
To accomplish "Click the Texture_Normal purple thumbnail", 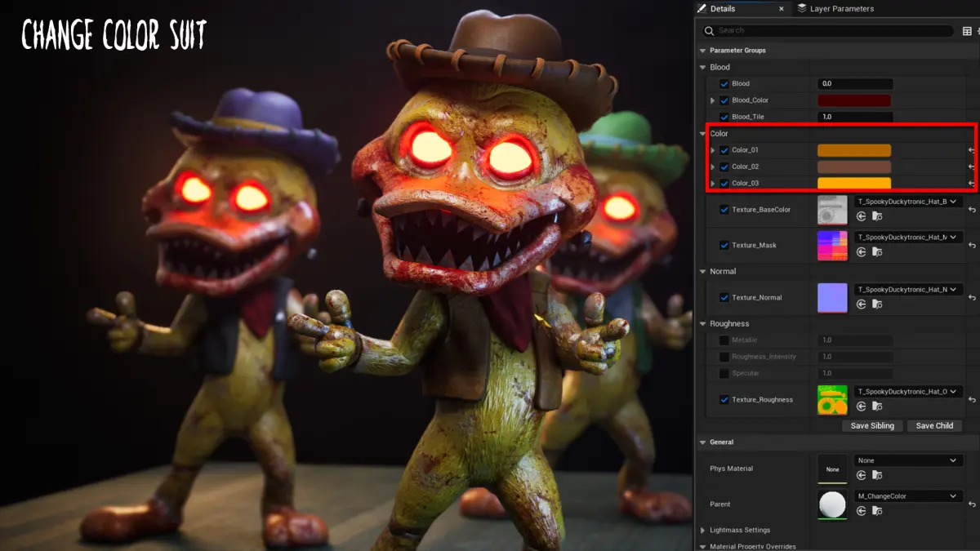I will [832, 298].
